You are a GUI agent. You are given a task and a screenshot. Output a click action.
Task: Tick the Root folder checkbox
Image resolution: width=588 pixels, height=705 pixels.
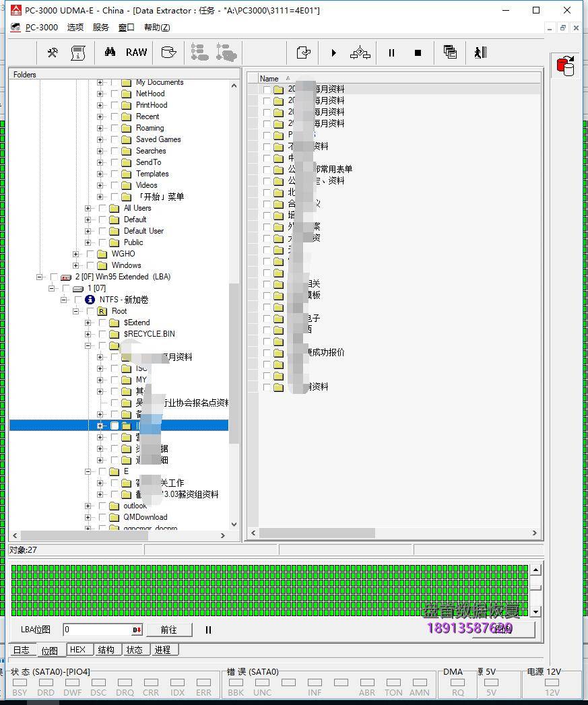point(90,311)
